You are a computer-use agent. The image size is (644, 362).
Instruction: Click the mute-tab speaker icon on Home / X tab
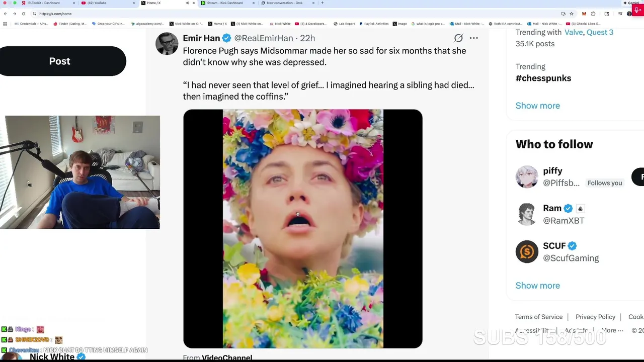coord(188,3)
